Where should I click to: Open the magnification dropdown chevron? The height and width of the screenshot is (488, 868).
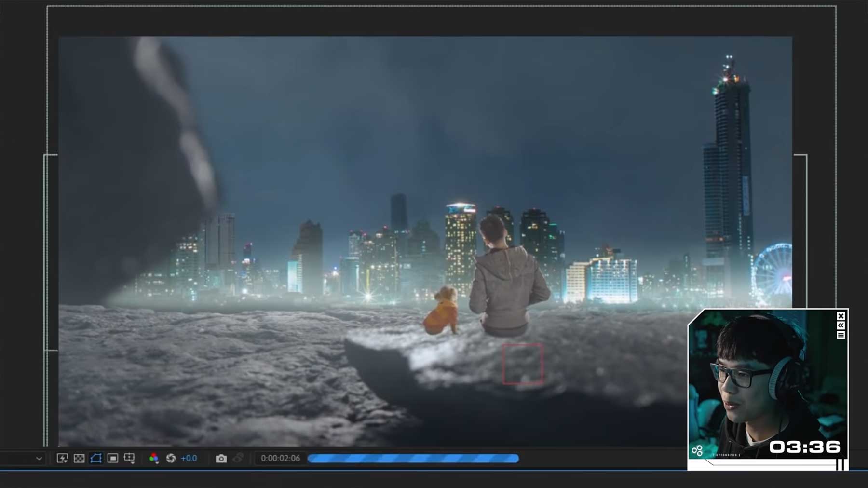click(39, 458)
